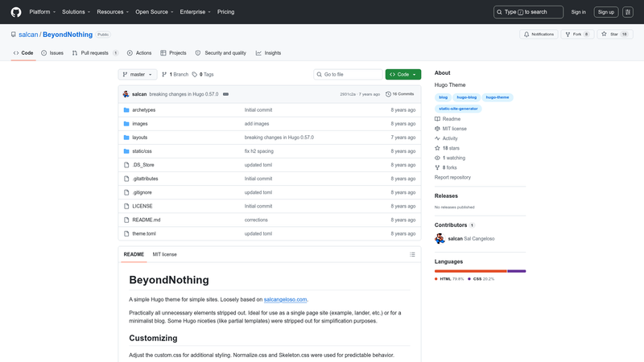Screen dimensions: 644x362
Task: Click the file icon beside .gitattributes
Action: tap(126, 179)
